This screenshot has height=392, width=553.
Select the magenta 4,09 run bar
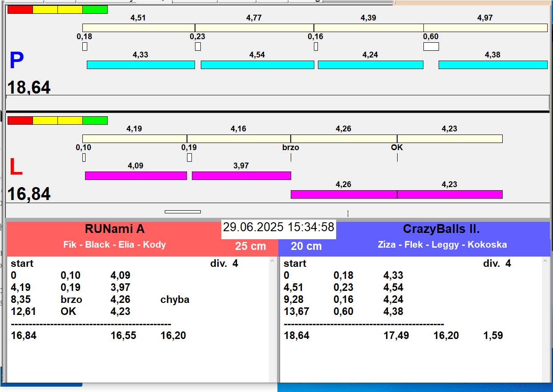point(136,176)
